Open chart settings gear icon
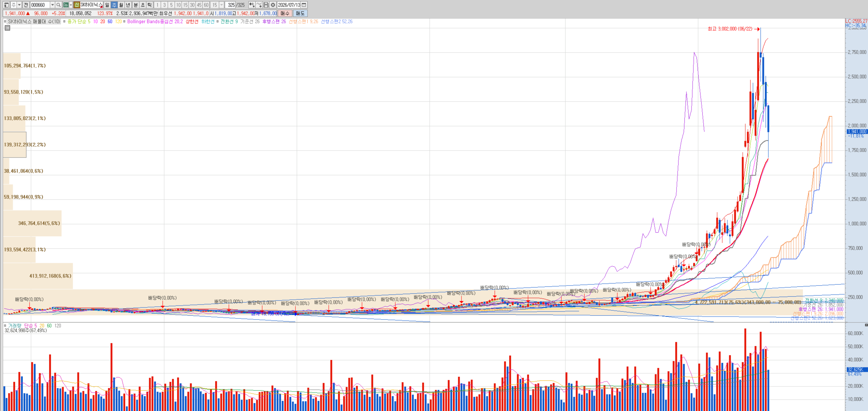 tap(273, 5)
